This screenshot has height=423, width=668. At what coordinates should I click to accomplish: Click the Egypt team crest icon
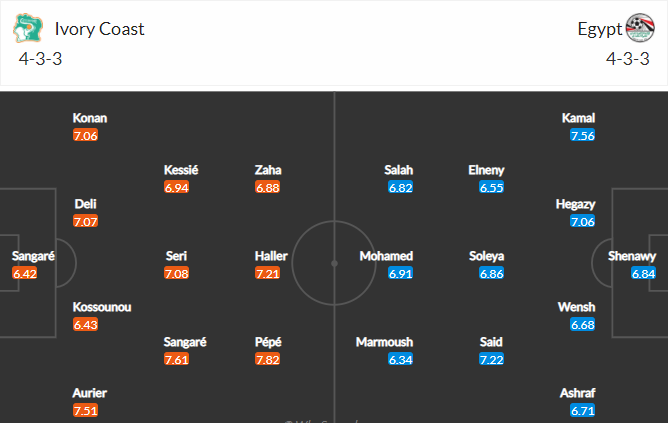click(x=640, y=28)
